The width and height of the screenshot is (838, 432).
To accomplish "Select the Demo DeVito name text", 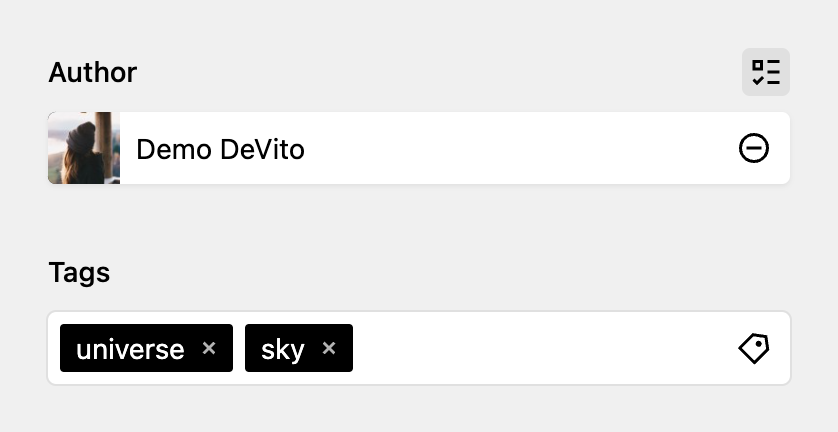I will 220,149.
